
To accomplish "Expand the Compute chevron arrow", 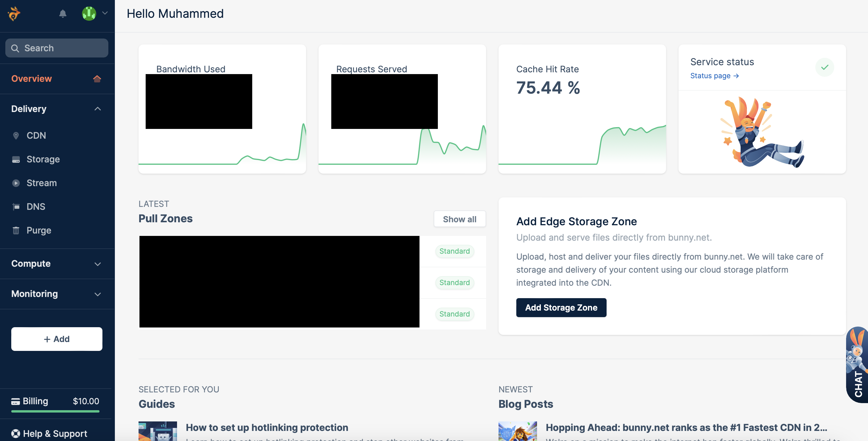I will pos(98,264).
